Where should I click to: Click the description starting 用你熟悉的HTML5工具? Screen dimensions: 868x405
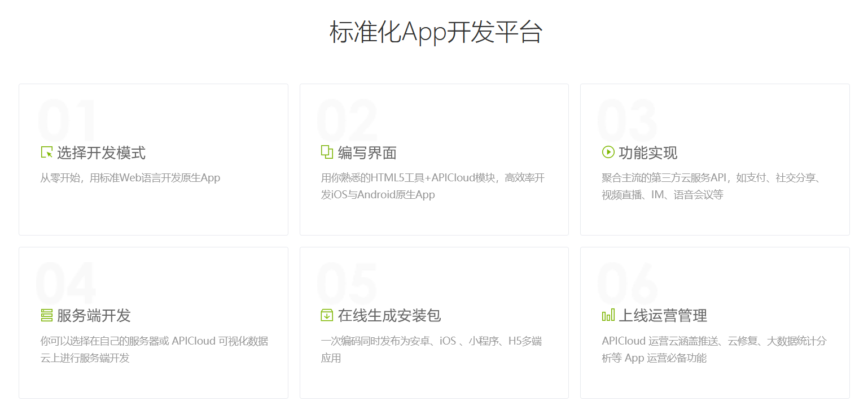[x=433, y=186]
